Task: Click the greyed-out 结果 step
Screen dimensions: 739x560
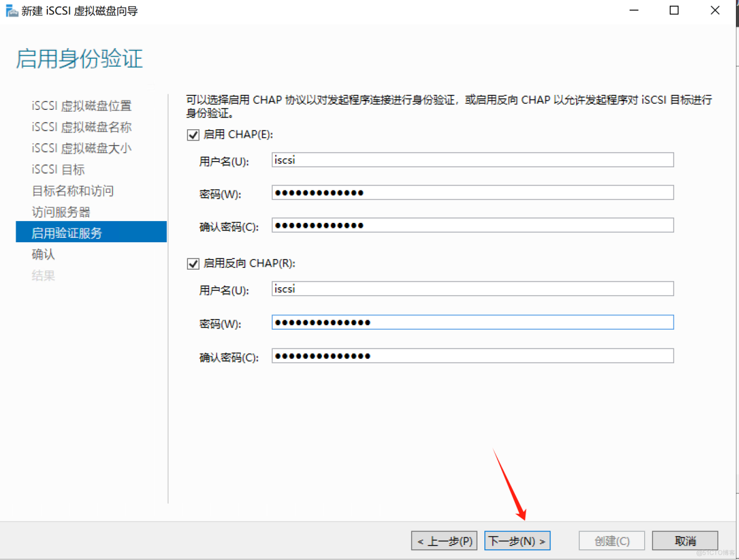Action: (x=43, y=276)
